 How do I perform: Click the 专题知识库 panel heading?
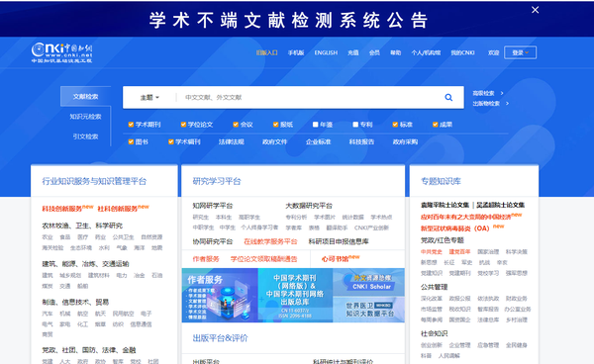pos(441,181)
